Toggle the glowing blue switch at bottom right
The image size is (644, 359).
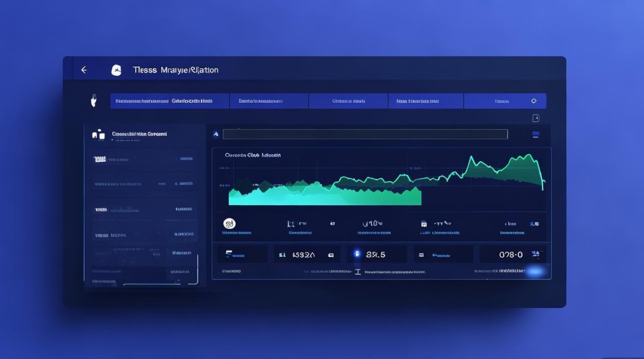pyautogui.click(x=535, y=271)
